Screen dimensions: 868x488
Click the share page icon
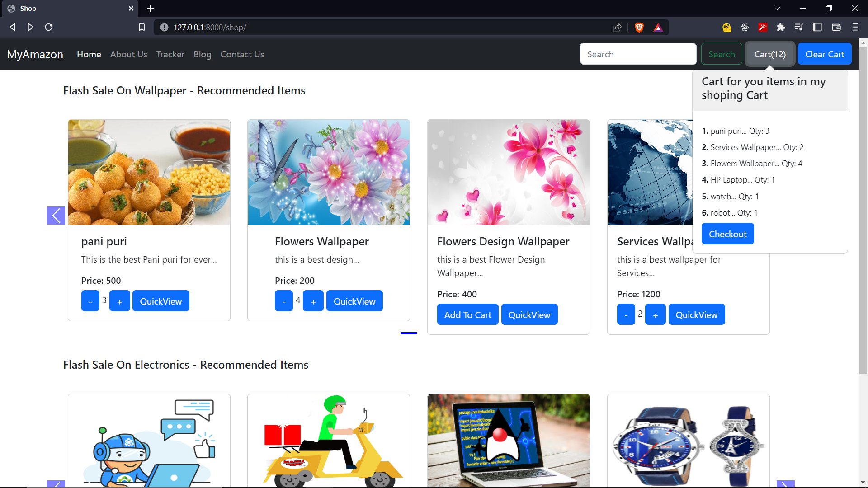617,27
